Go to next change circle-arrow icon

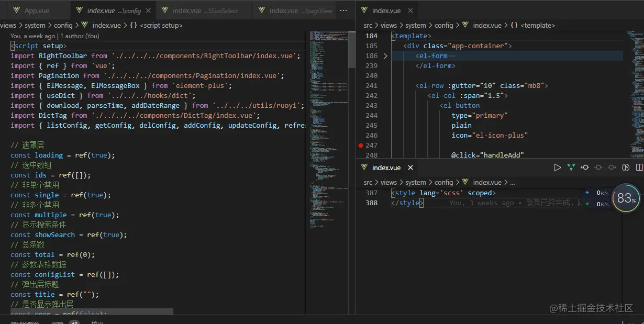[x=612, y=167]
